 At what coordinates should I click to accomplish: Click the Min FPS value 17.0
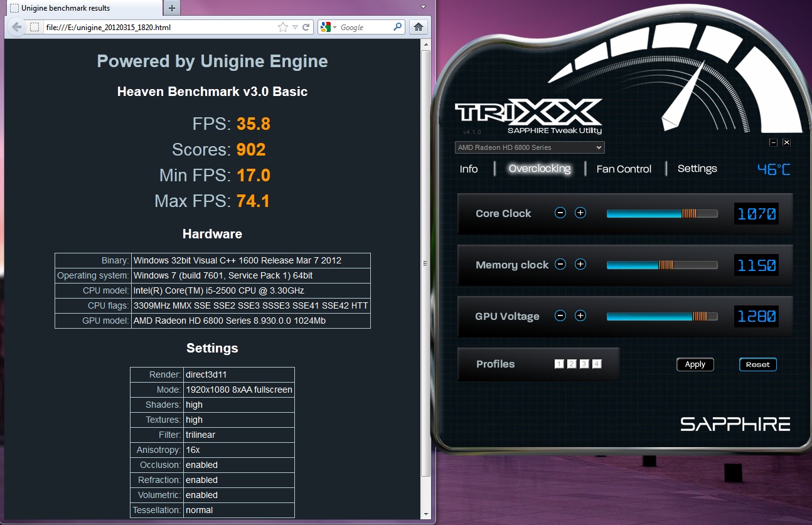[x=254, y=175]
